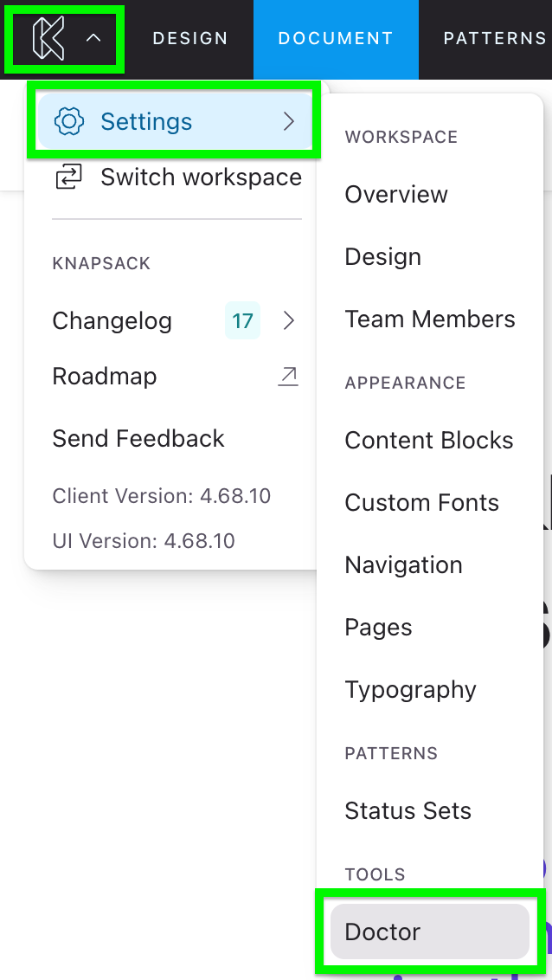Click the TOOLS section heading
The height and width of the screenshot is (980, 552).
[x=375, y=874]
